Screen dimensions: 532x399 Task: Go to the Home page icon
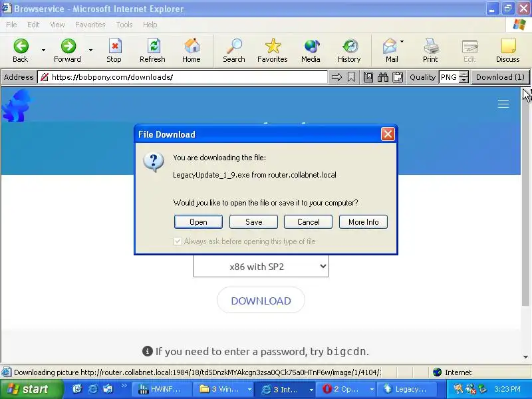(192, 46)
